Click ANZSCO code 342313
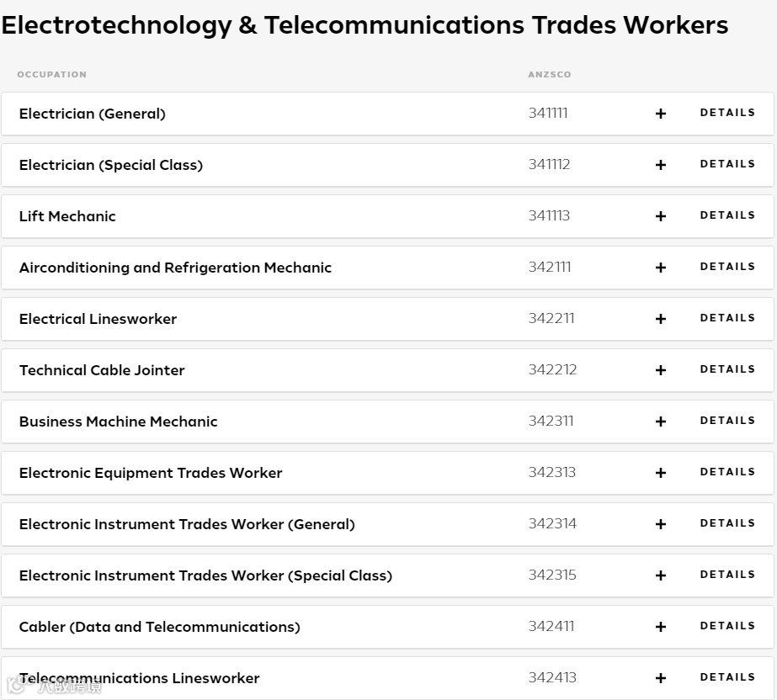Screen dimensions: 777x700 coord(552,472)
